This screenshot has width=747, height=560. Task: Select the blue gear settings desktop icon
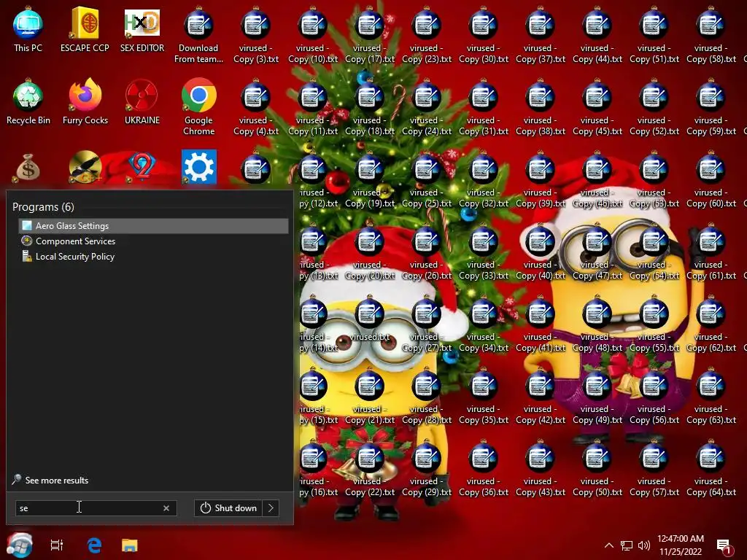coord(198,167)
